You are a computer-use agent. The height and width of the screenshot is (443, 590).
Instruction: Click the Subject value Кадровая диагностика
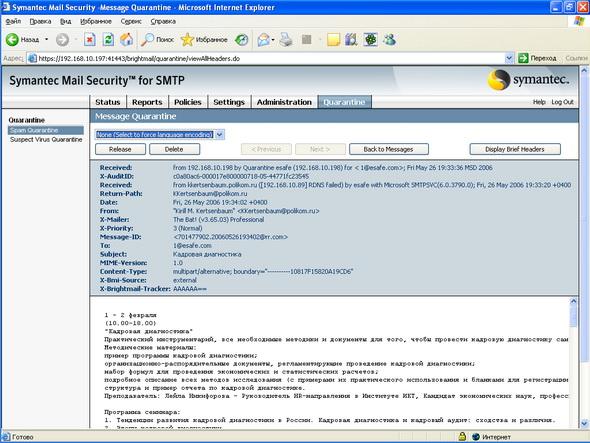207,254
